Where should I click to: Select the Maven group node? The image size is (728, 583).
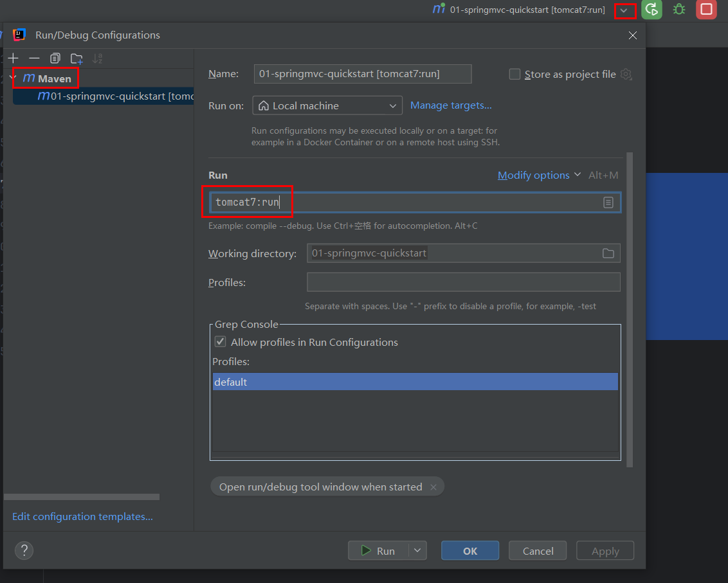click(x=47, y=78)
